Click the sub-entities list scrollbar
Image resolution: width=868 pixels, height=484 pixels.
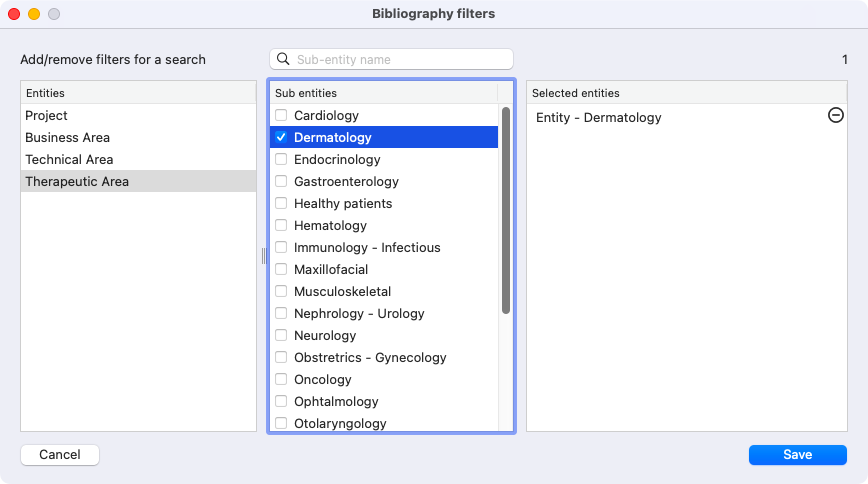pyautogui.click(x=505, y=210)
